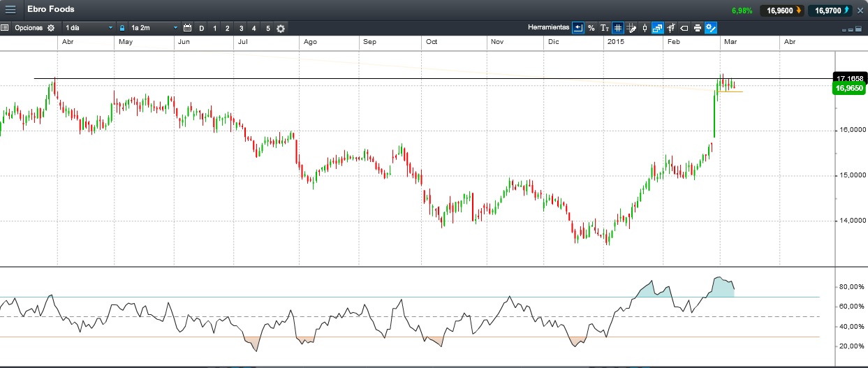The height and width of the screenshot is (368, 868).
Task: Open the '1a 2m' range dropdown
Action: pos(154,28)
